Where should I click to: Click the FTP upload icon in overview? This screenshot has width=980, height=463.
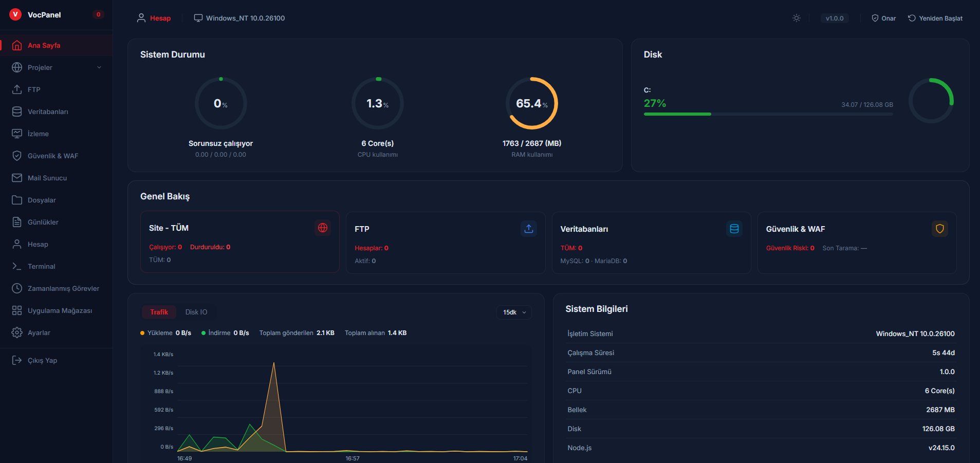[528, 229]
